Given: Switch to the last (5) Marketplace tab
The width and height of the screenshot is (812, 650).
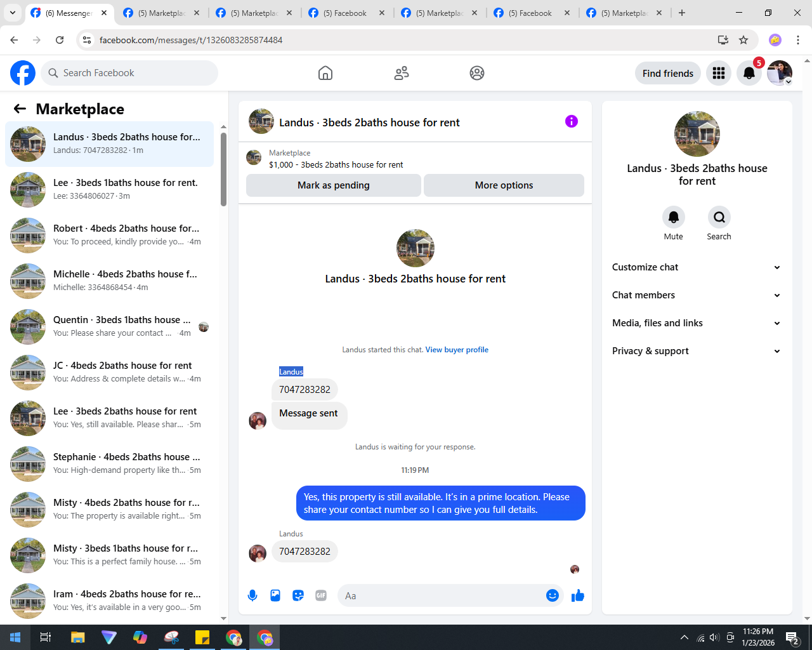Looking at the screenshot, I should click(624, 13).
